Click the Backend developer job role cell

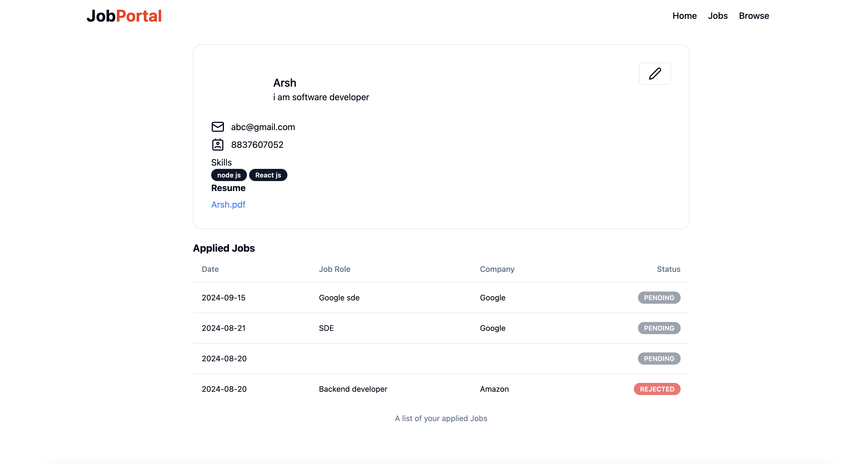pos(353,389)
